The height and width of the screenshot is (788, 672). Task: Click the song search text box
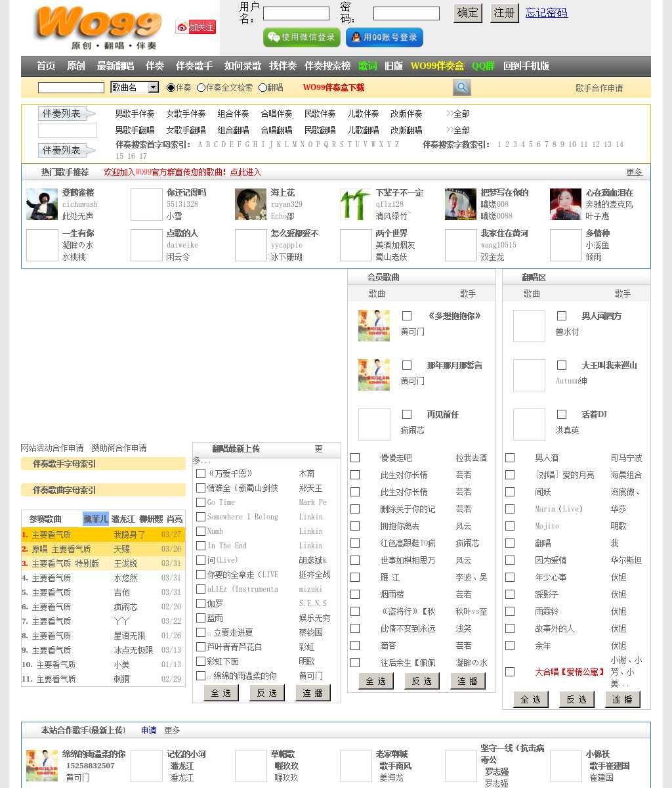click(x=71, y=87)
